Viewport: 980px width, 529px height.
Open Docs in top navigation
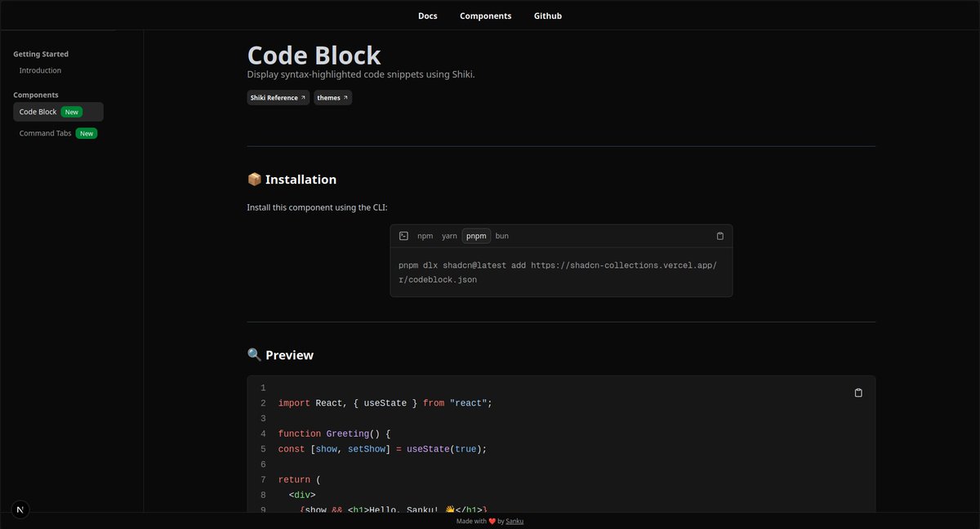click(427, 16)
